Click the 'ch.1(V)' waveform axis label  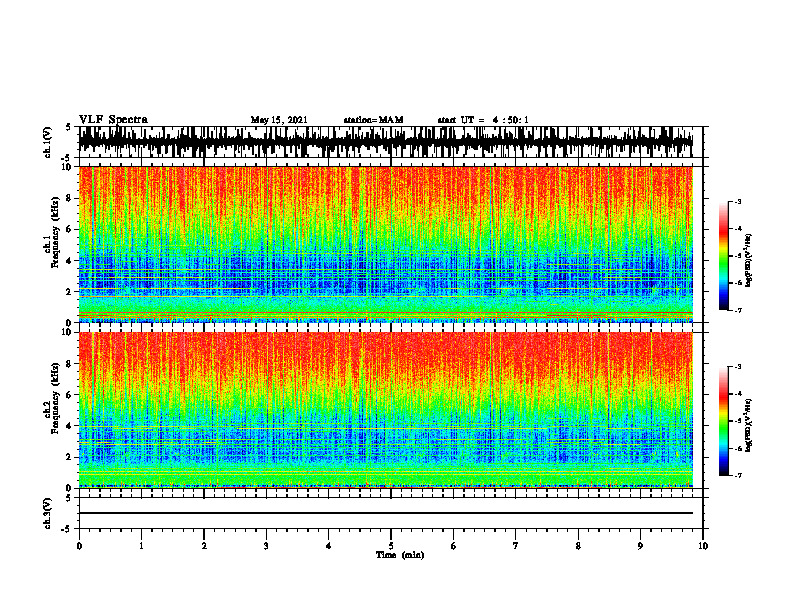click(x=48, y=142)
